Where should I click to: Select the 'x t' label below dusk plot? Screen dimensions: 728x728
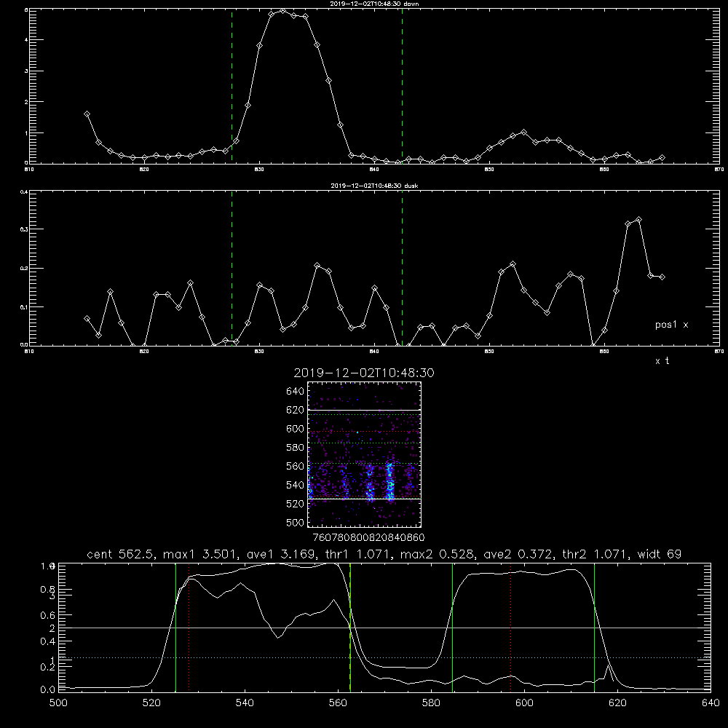pos(662,361)
